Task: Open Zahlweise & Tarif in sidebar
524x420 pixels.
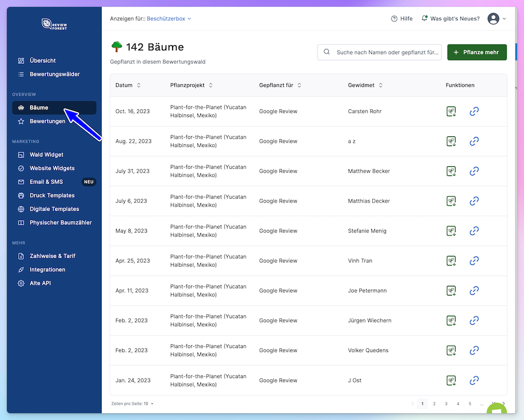Action: 52,256
